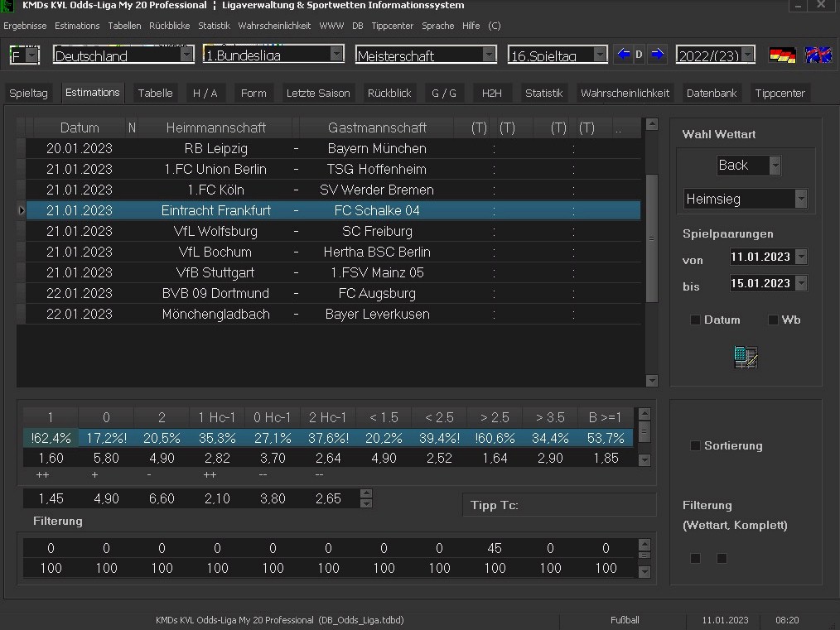
Task: Switch language with the British flag icon
Action: 818,55
